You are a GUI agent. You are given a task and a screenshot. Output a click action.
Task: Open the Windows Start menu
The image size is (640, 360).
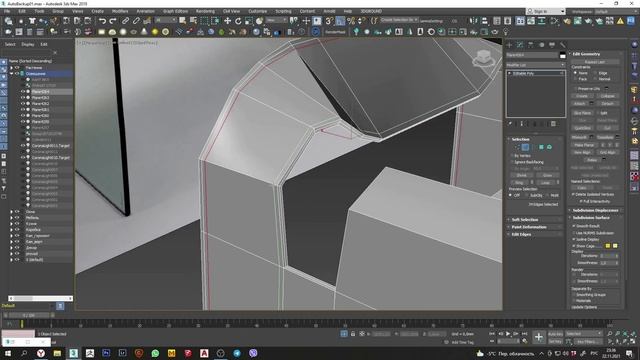pyautogui.click(x=8, y=353)
